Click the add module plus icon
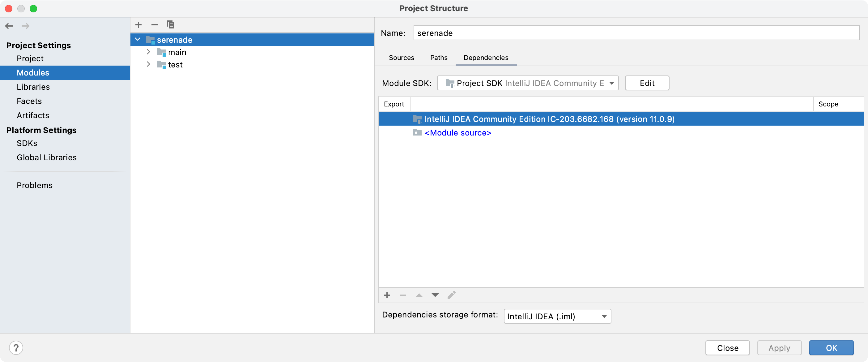Screen dimensions: 868x362 [138, 25]
